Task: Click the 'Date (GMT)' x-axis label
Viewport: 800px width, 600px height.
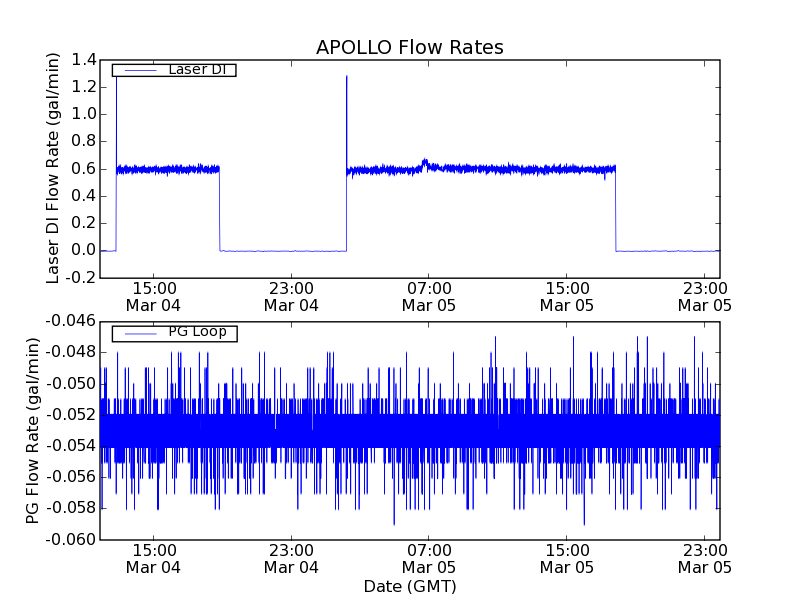Action: (x=409, y=586)
